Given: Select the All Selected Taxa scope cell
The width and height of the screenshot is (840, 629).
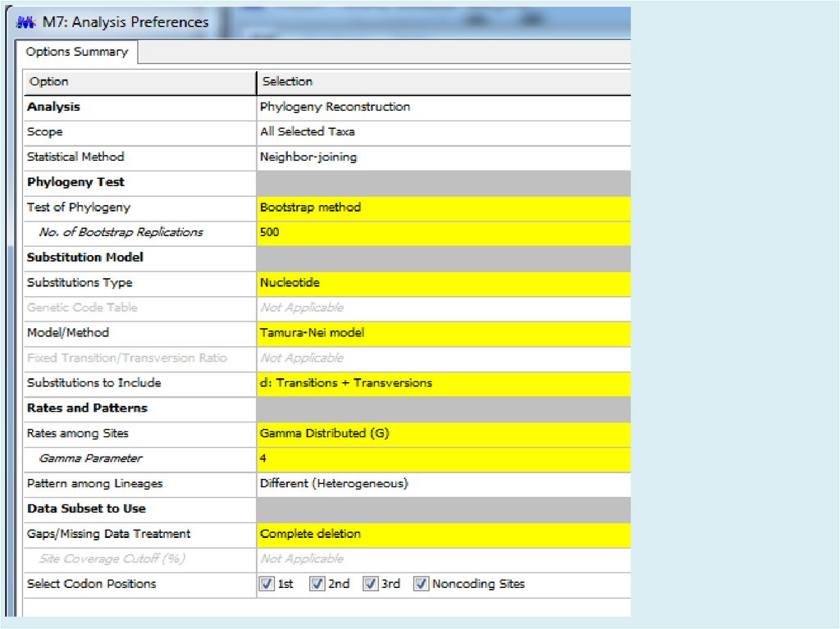Looking at the screenshot, I should [443, 132].
